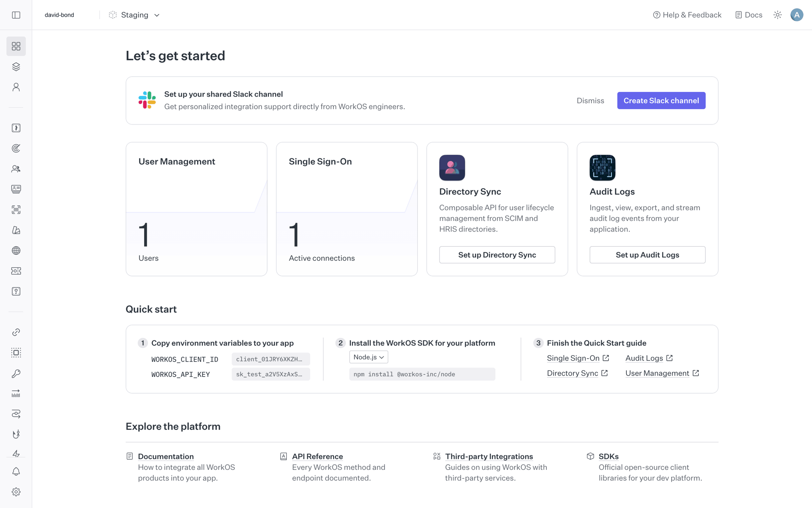Open the Staging environment dropdown

coord(134,15)
